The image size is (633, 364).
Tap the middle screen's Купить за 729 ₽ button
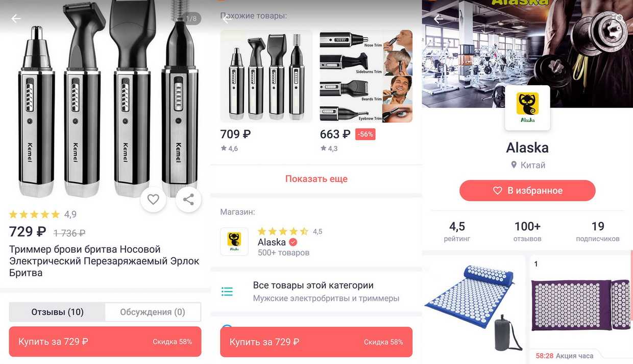(316, 342)
